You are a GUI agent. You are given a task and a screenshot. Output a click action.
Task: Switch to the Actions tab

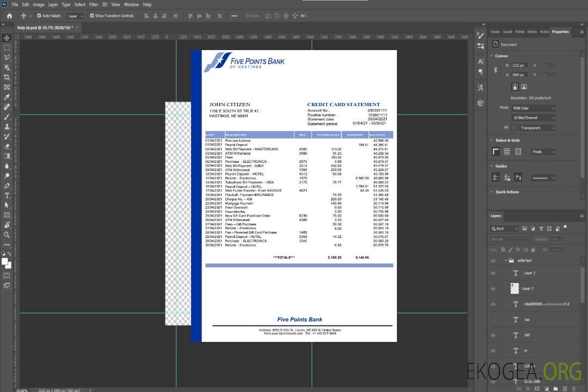(x=544, y=32)
